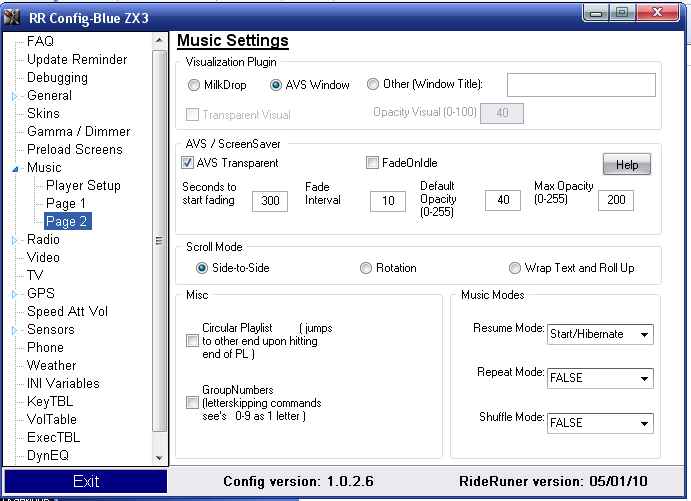Choose the Rotation scroll mode
Image resolution: width=691 pixels, height=501 pixels.
(x=366, y=268)
